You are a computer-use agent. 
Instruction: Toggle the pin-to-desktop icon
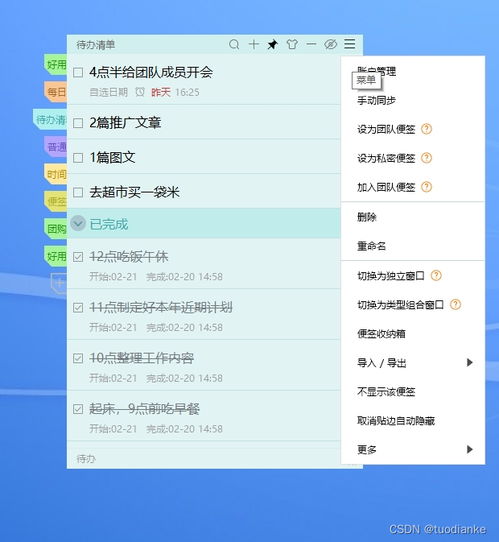(273, 44)
